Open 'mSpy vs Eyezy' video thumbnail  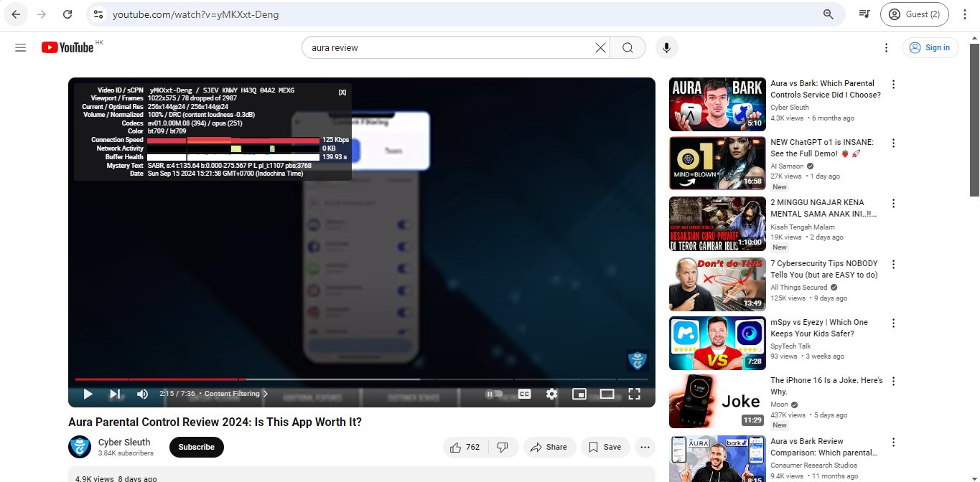pos(717,343)
